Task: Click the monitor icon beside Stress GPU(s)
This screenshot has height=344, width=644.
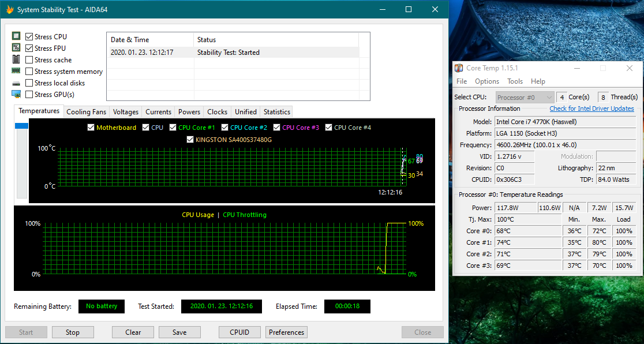Action: click(16, 94)
